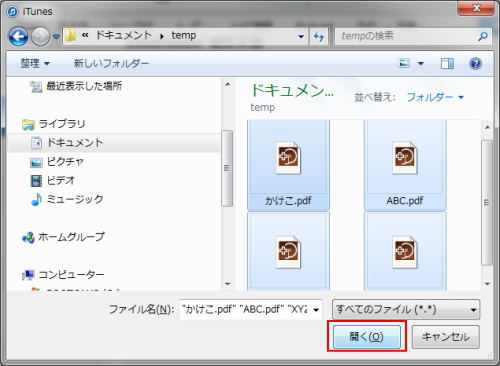Image resolution: width=500 pixels, height=366 pixels.
Task: Select ドキュメント in the address breadcrumb
Action: click(x=124, y=35)
